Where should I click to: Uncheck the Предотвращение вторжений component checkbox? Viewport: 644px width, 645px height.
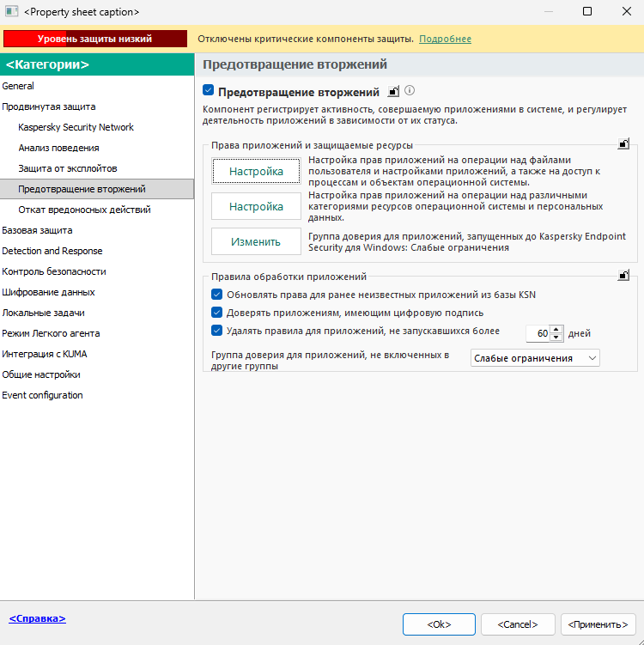coord(208,90)
